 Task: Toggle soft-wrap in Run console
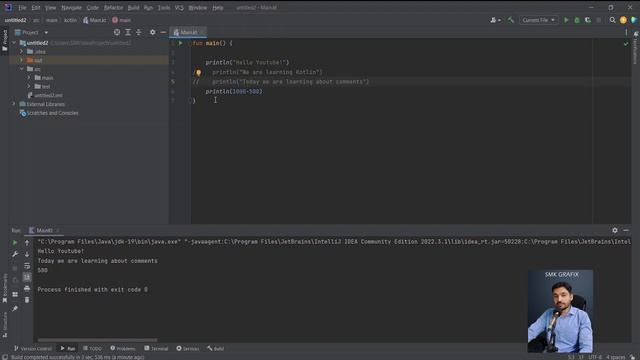click(27, 266)
